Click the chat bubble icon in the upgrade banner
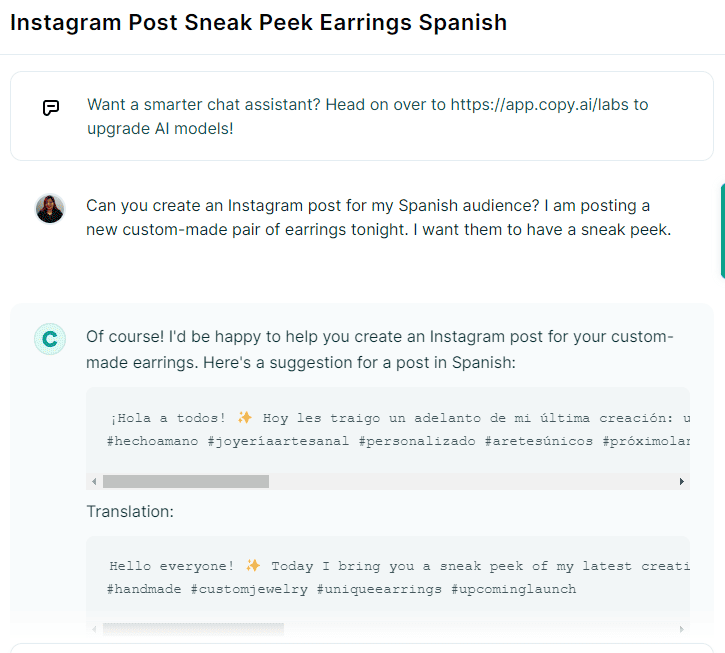Image resolution: width=725 pixels, height=653 pixels. 51,108
